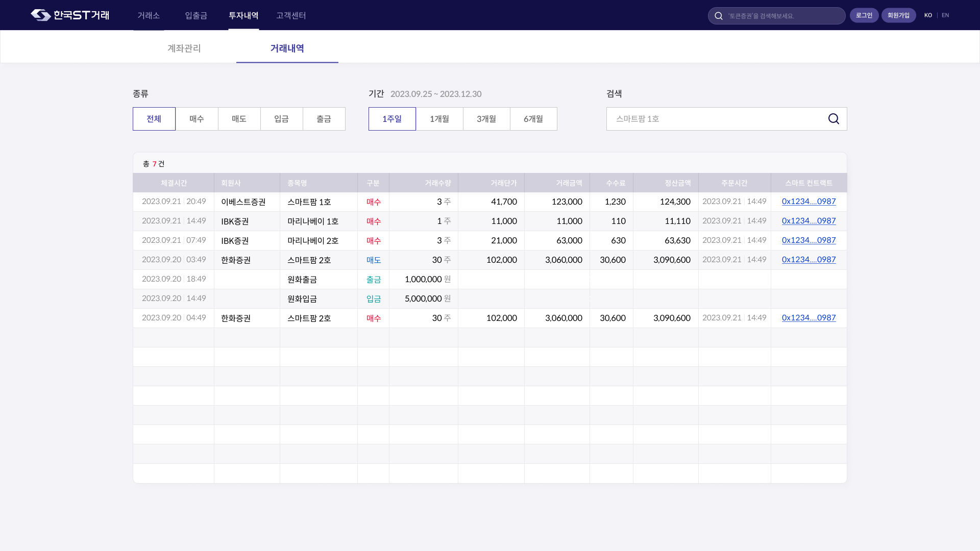Choose the 3개월 period option
Image resolution: width=980 pixels, height=551 pixels.
486,119
